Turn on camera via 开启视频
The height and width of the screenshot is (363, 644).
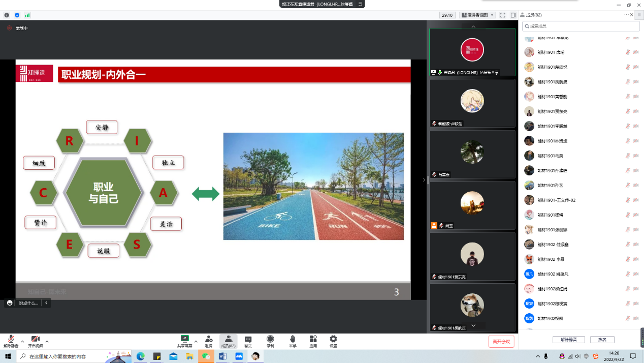pyautogui.click(x=36, y=341)
